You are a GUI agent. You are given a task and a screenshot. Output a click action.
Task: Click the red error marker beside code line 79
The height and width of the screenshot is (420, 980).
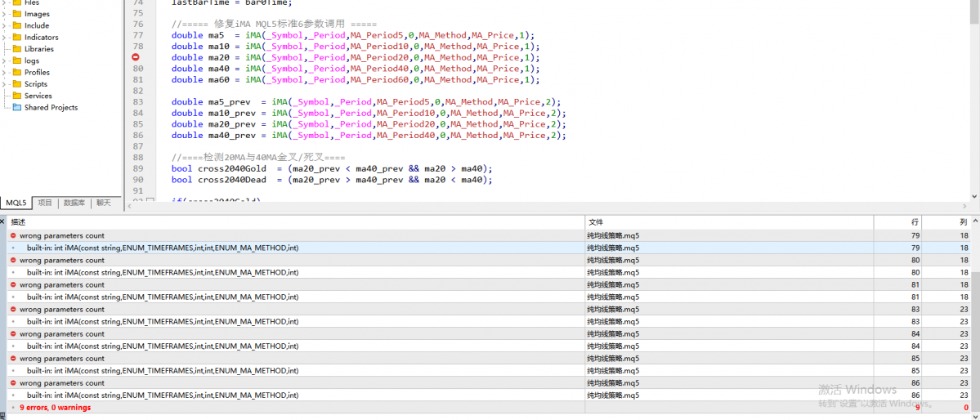(x=136, y=57)
